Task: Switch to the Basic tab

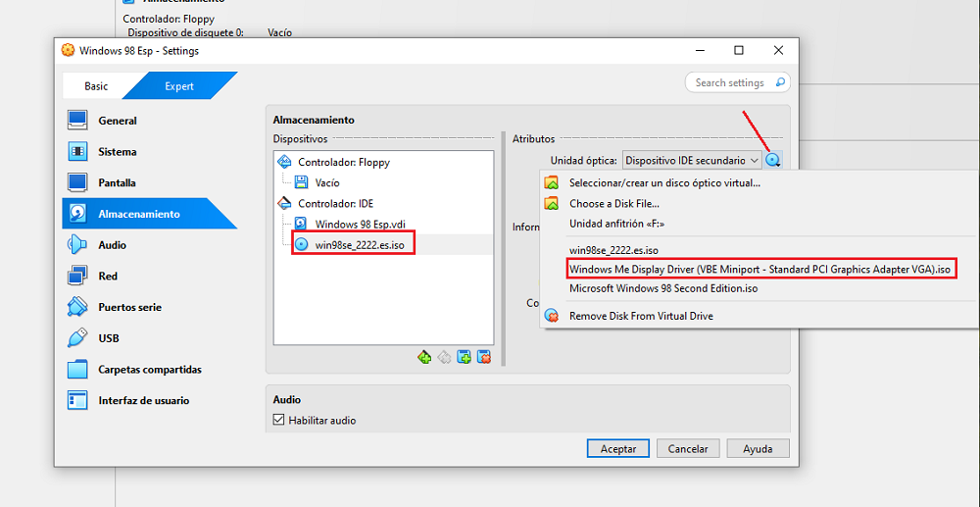Action: [96, 86]
